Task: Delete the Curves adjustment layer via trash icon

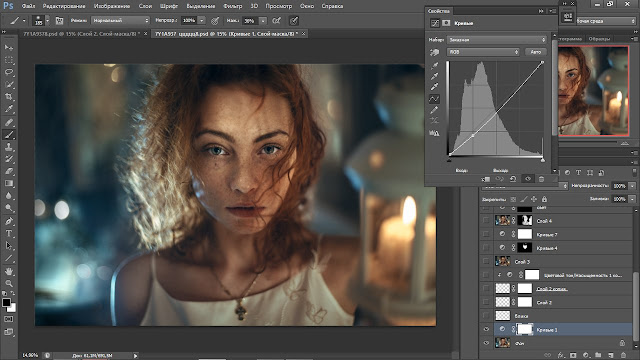Action: pyautogui.click(x=541, y=179)
